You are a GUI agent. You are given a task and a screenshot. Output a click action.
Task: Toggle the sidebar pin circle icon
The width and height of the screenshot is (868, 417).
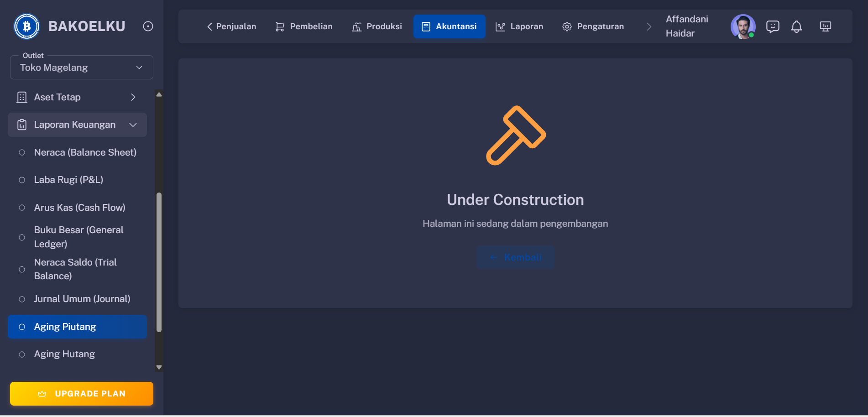(148, 26)
